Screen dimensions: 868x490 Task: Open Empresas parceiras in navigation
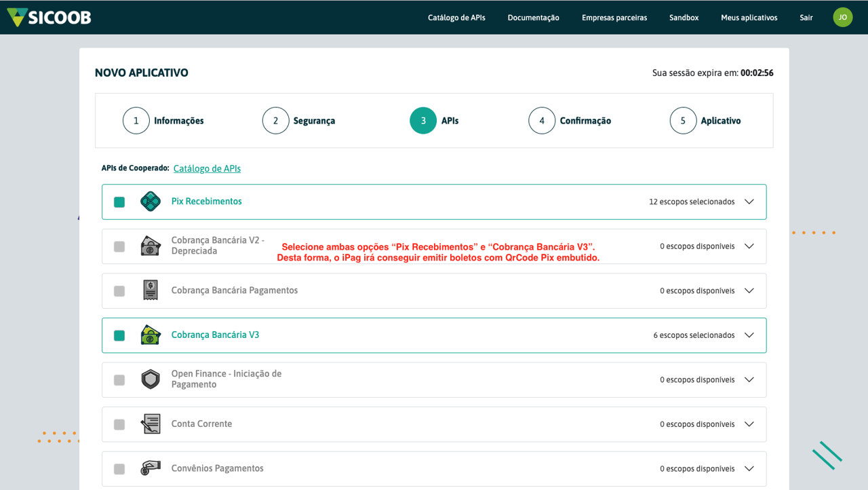(x=614, y=18)
